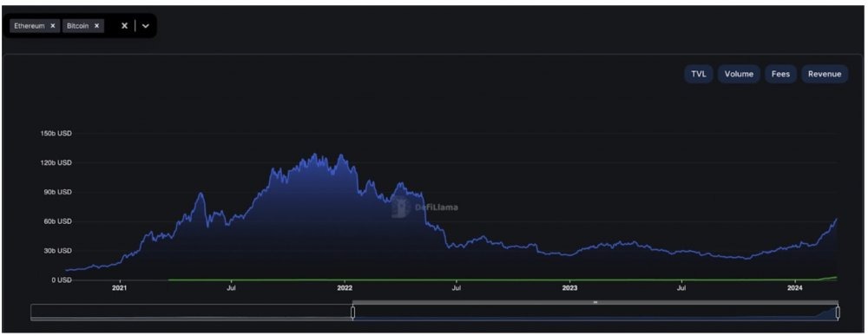Screen dimensions: 868x336
Task: Clear all selected chains with the large X
Action: click(124, 25)
